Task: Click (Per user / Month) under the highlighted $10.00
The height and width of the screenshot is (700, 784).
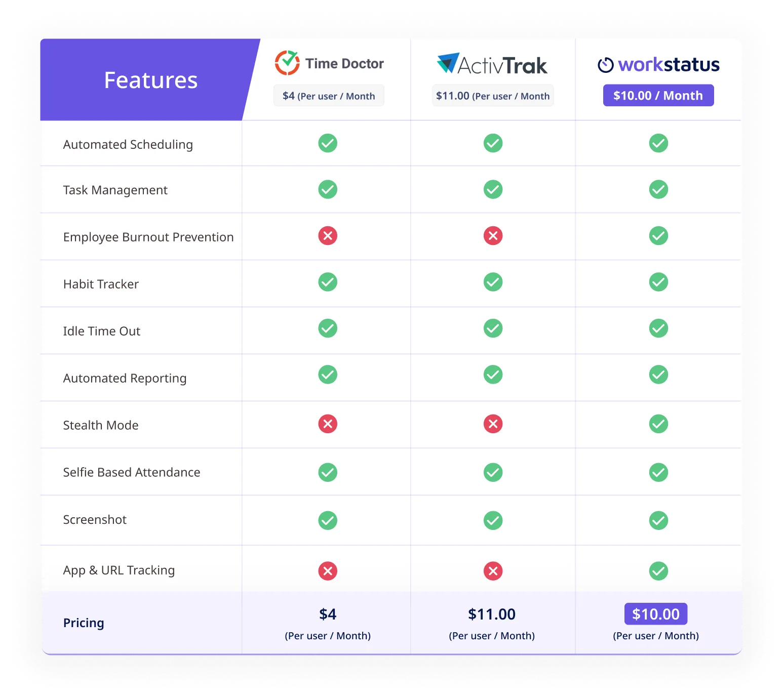Action: click(656, 636)
